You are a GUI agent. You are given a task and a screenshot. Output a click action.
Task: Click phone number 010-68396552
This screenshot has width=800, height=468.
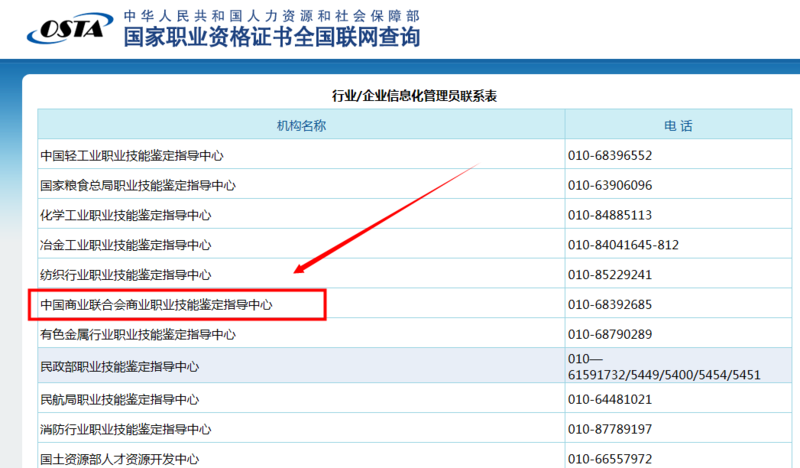pyautogui.click(x=610, y=156)
